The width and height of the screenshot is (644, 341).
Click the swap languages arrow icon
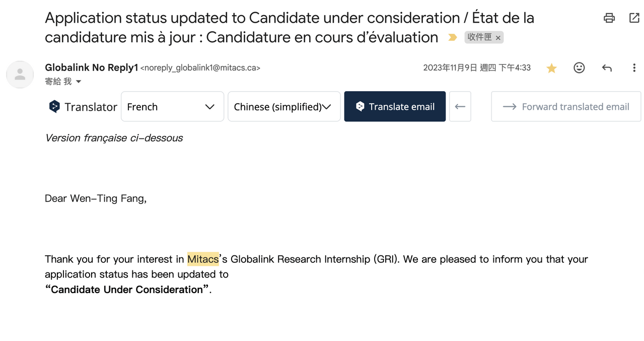[460, 106]
